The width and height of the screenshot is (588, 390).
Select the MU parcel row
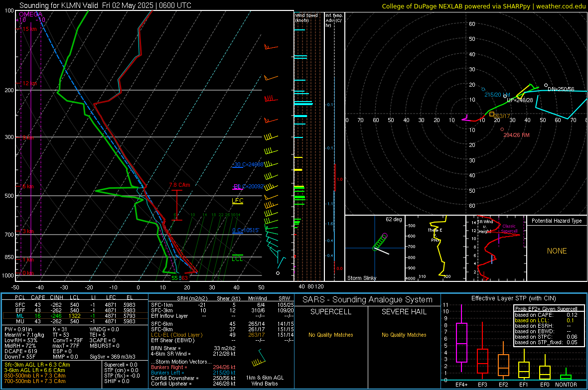point(75,321)
